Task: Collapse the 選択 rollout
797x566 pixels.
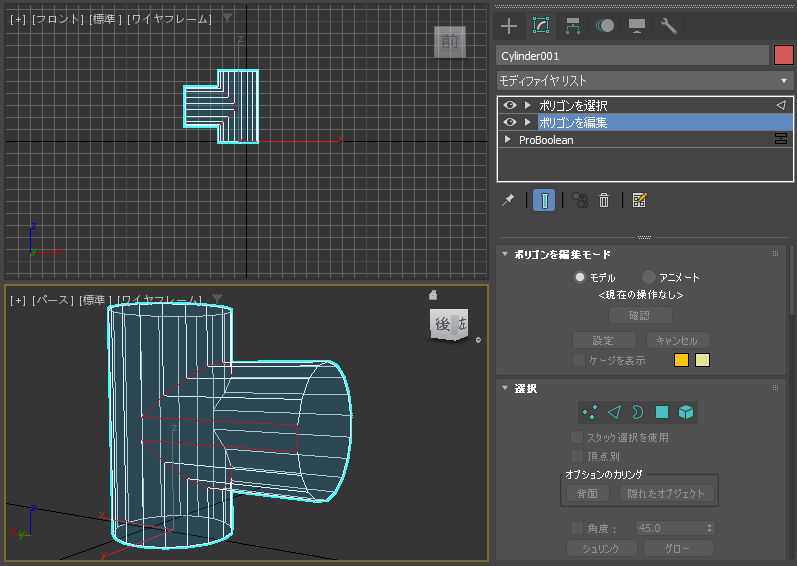Action: [x=505, y=388]
